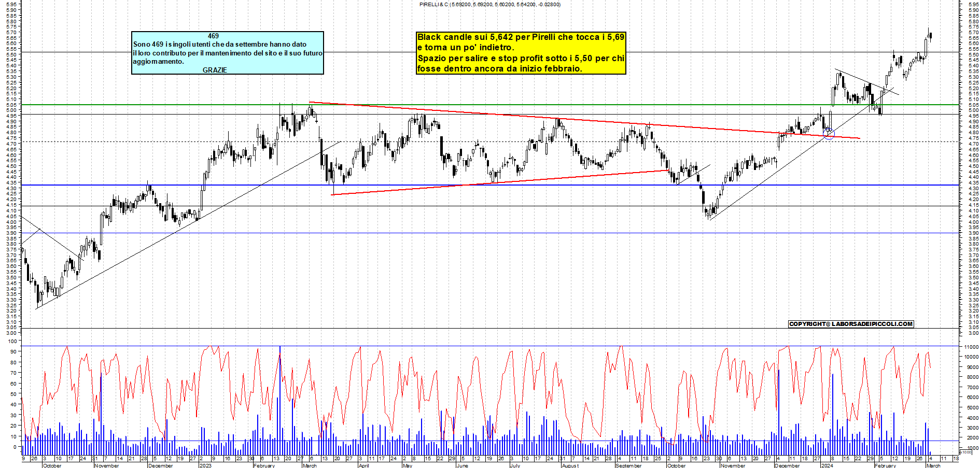The width and height of the screenshot is (980, 468).
Task: Click the 'August' month label on the time axis
Action: tap(570, 465)
